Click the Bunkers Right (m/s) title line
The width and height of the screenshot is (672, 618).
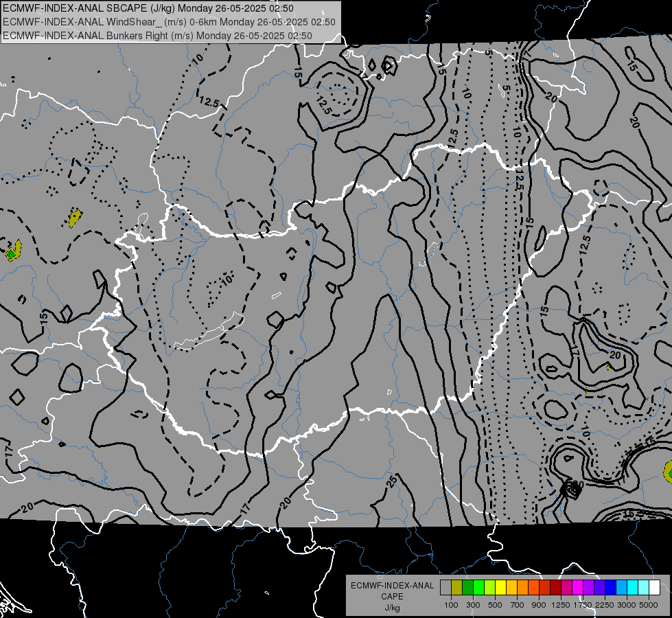(x=157, y=36)
